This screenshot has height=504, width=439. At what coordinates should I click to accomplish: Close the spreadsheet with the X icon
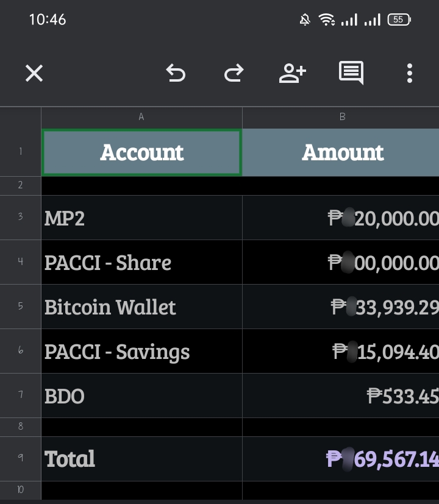[x=34, y=73]
